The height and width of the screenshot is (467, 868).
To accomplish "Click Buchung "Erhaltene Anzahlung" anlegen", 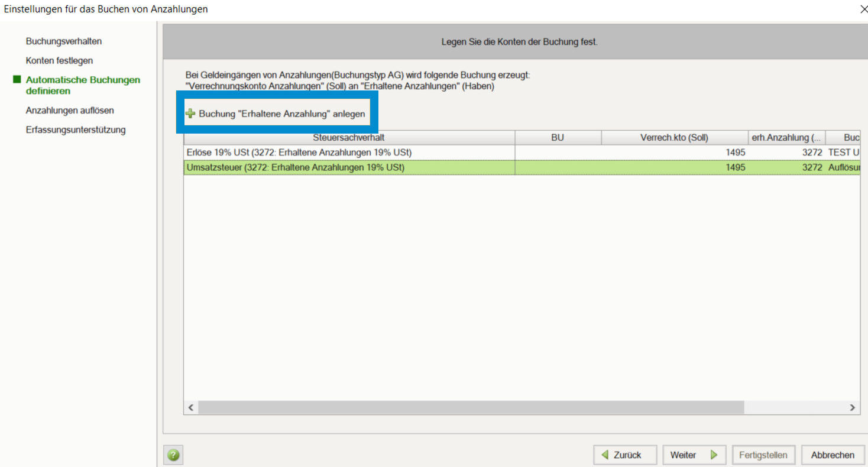I will 281,113.
